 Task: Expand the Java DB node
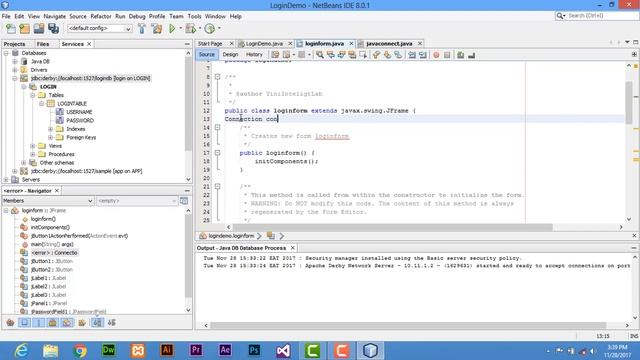click(x=15, y=61)
